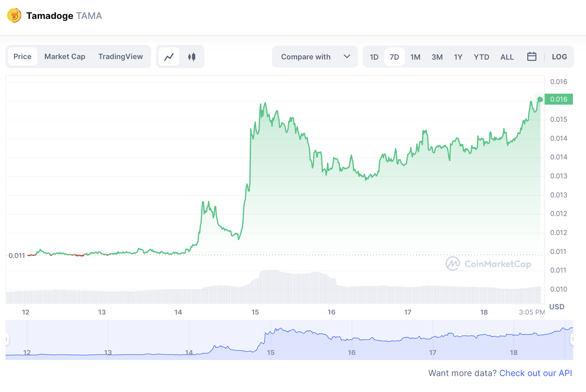Click the TAMA ticker symbol
586x392 pixels.
89,16
